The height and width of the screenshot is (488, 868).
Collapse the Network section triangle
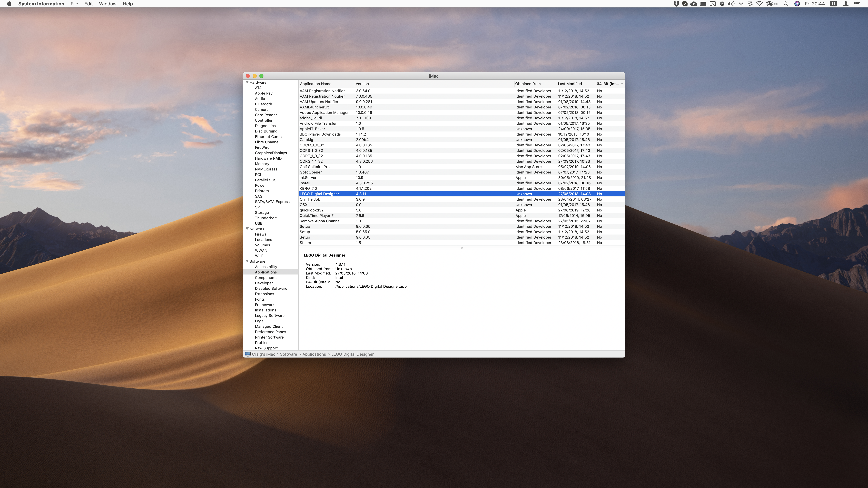pos(247,229)
